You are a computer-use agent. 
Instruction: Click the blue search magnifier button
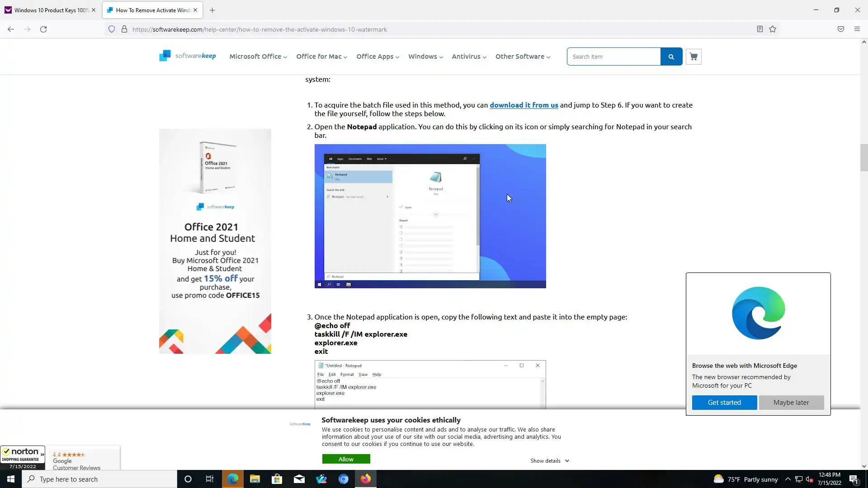671,56
